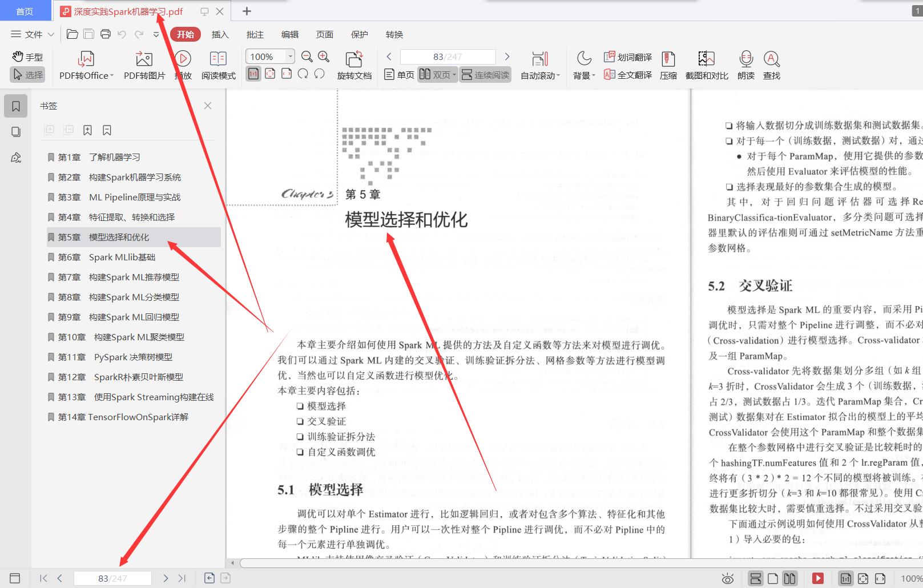The height and width of the screenshot is (588, 923).
Task: Click the ribbon page number field
Action: 448,57
